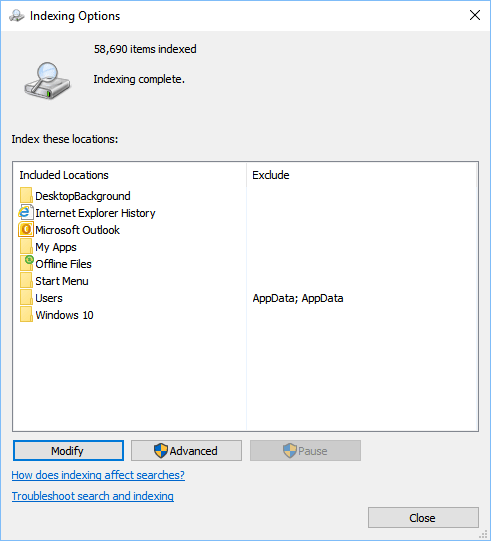Click the Close button at bottom

click(423, 518)
